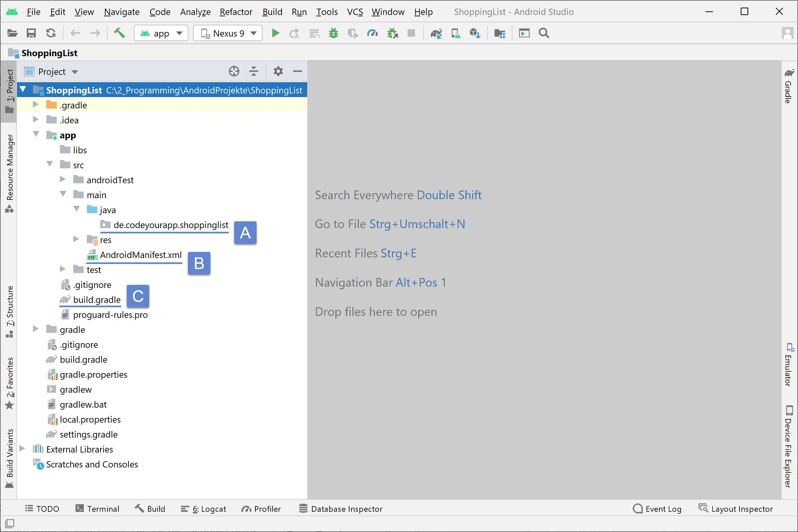Open the 6: Logcat tool window

pyautogui.click(x=203, y=509)
